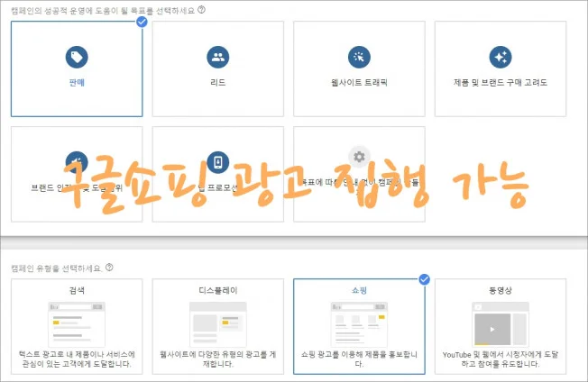This screenshot has width=588, height=382.
Task: Choose the 리드 people icon
Action: click(218, 57)
